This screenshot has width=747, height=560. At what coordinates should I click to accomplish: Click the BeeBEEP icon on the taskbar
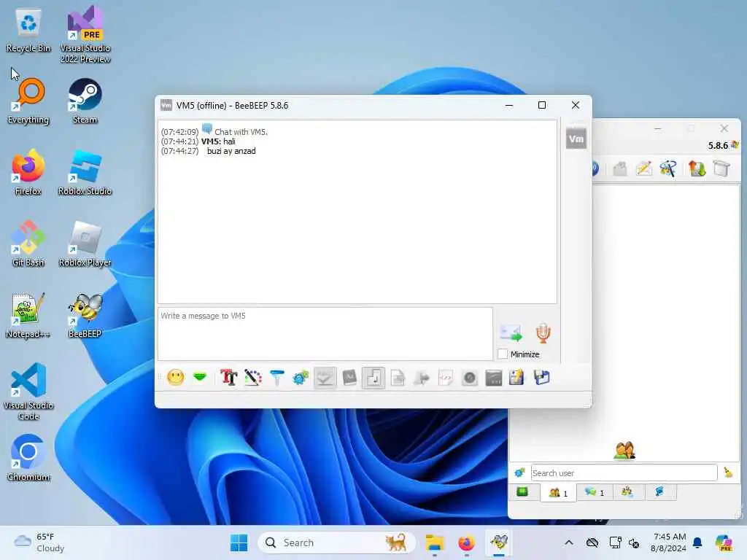pyautogui.click(x=499, y=542)
